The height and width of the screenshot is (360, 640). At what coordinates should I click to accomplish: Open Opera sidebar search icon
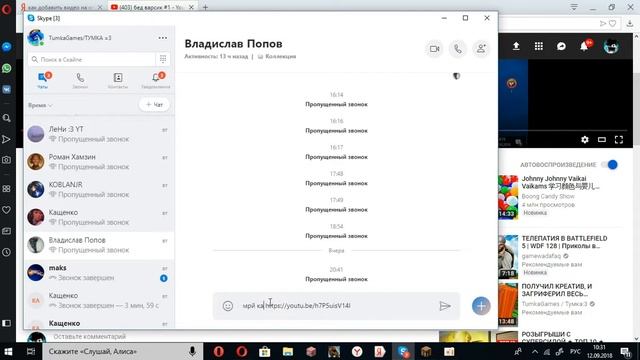point(7,118)
